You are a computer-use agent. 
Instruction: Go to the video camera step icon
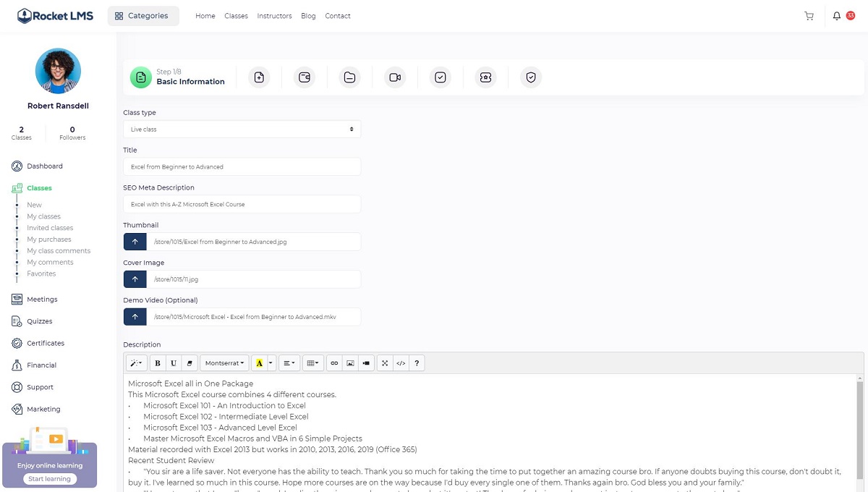395,77
